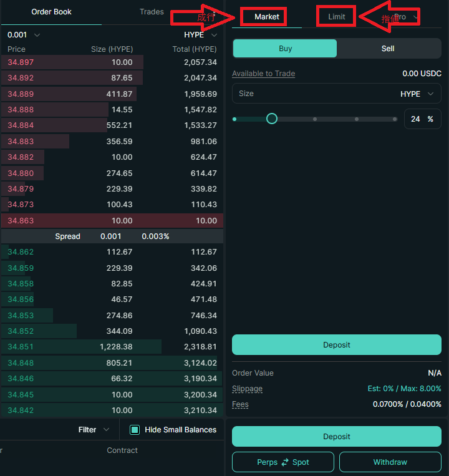
Task: Select bid price 34.852
Action: coord(21,331)
